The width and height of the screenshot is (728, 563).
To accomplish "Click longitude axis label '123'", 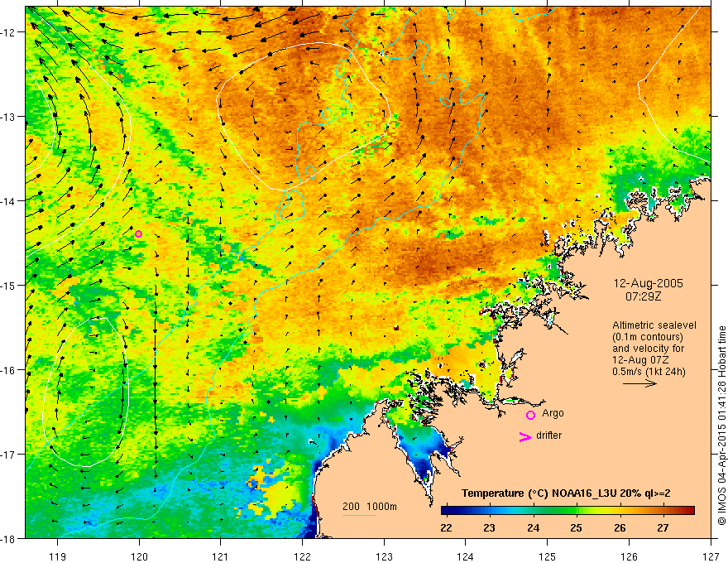I will click(384, 556).
